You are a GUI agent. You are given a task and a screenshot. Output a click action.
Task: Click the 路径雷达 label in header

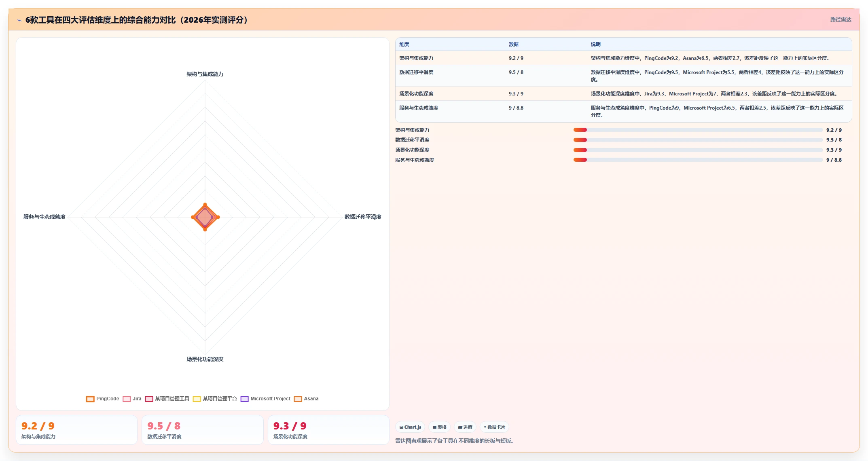pyautogui.click(x=840, y=19)
